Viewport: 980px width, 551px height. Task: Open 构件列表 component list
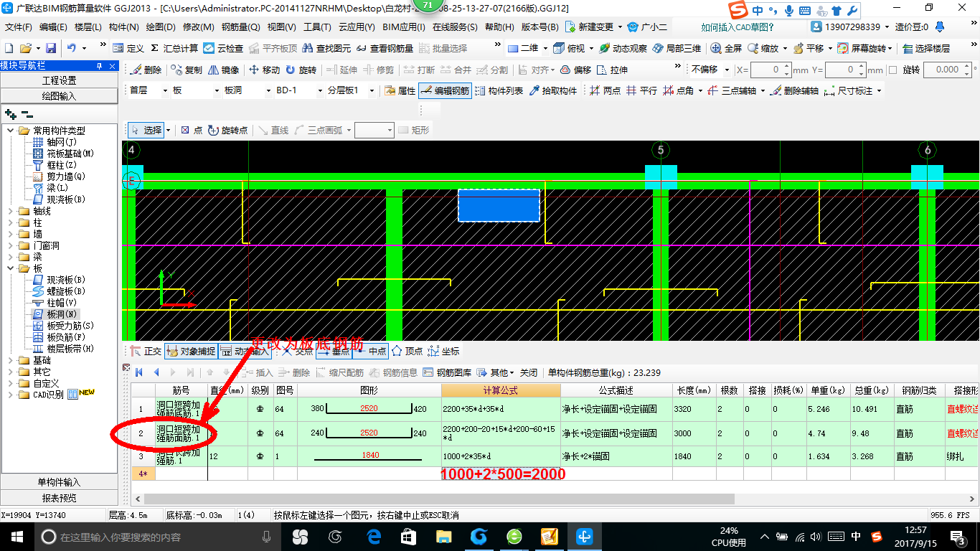pos(499,91)
